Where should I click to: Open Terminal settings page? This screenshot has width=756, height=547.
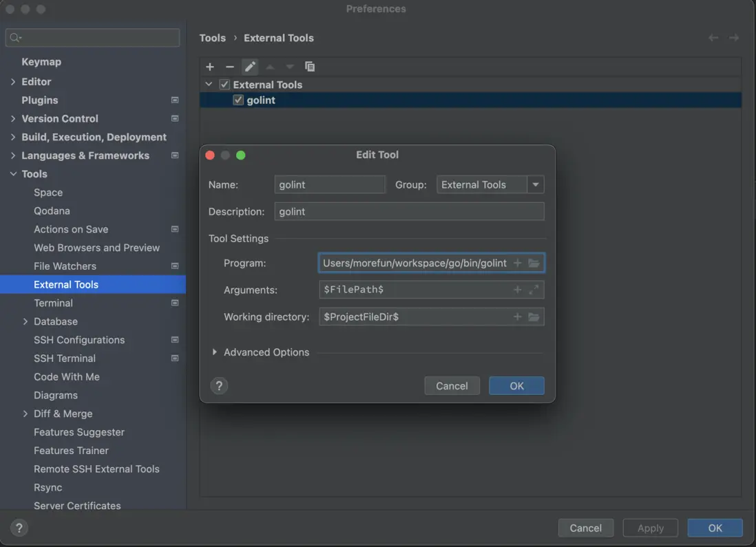tap(53, 303)
